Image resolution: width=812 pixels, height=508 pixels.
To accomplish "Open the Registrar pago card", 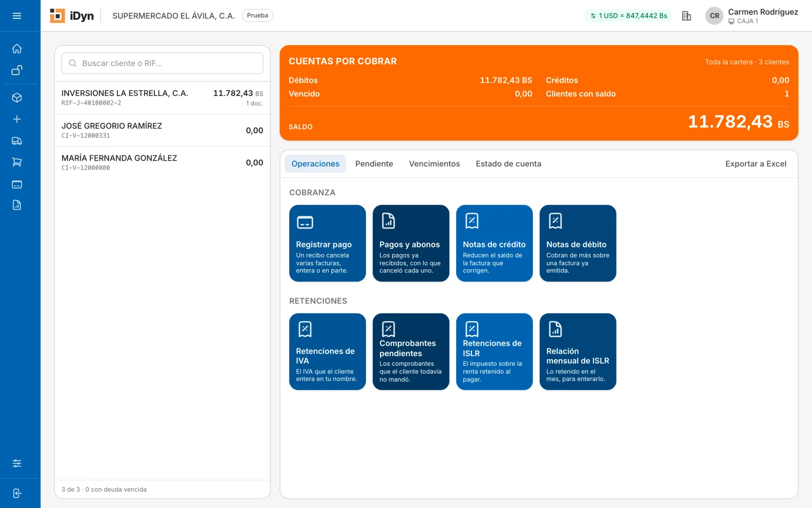I will pyautogui.click(x=327, y=243).
